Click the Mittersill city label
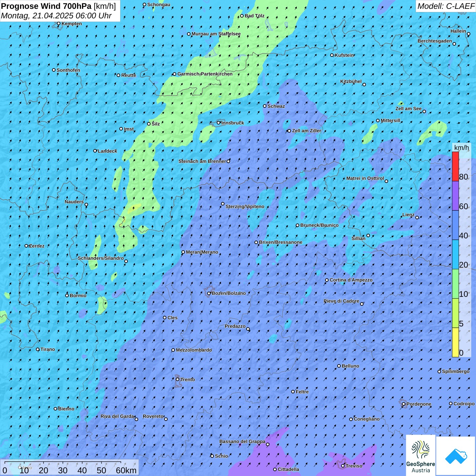This screenshot has width=476, height=476. 390,120
